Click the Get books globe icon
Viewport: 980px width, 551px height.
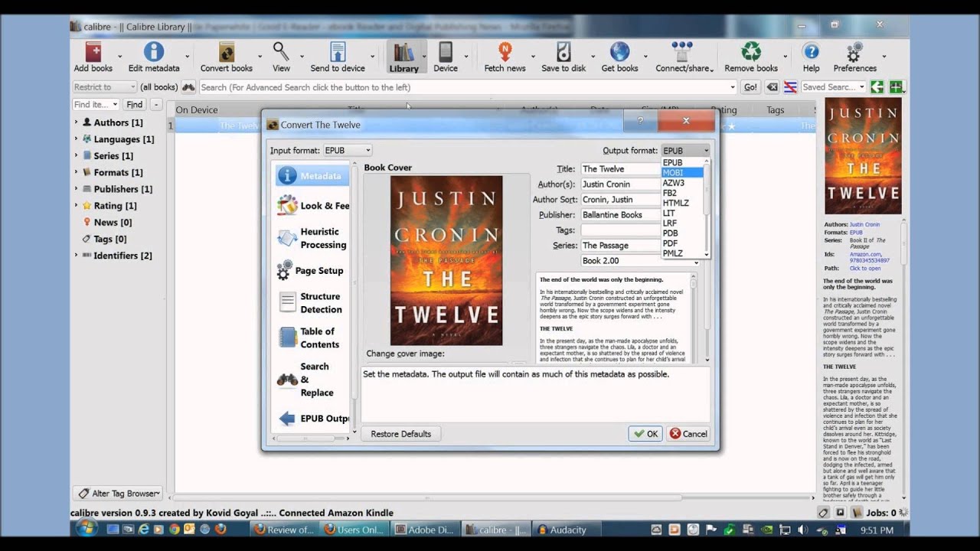[x=619, y=52]
